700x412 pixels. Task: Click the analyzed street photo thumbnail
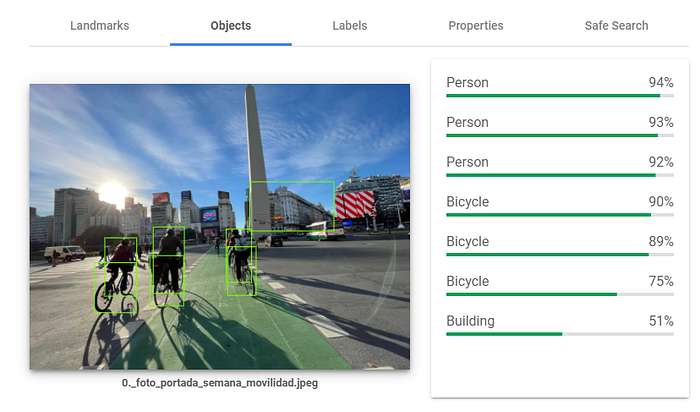click(x=220, y=227)
